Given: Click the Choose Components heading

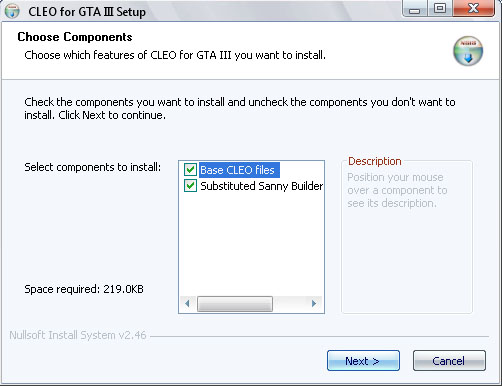Looking at the screenshot, I should click(x=75, y=37).
